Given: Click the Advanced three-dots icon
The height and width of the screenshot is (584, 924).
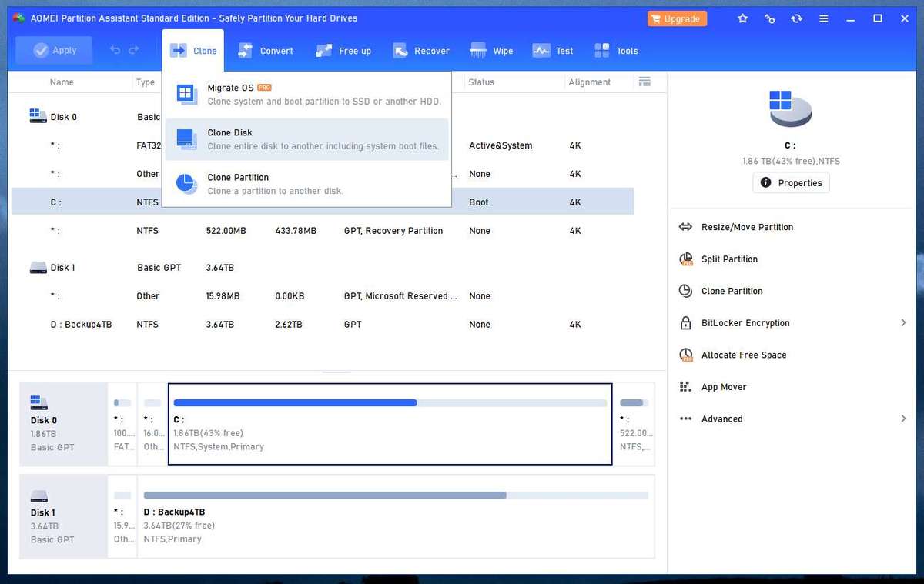Looking at the screenshot, I should tap(685, 419).
